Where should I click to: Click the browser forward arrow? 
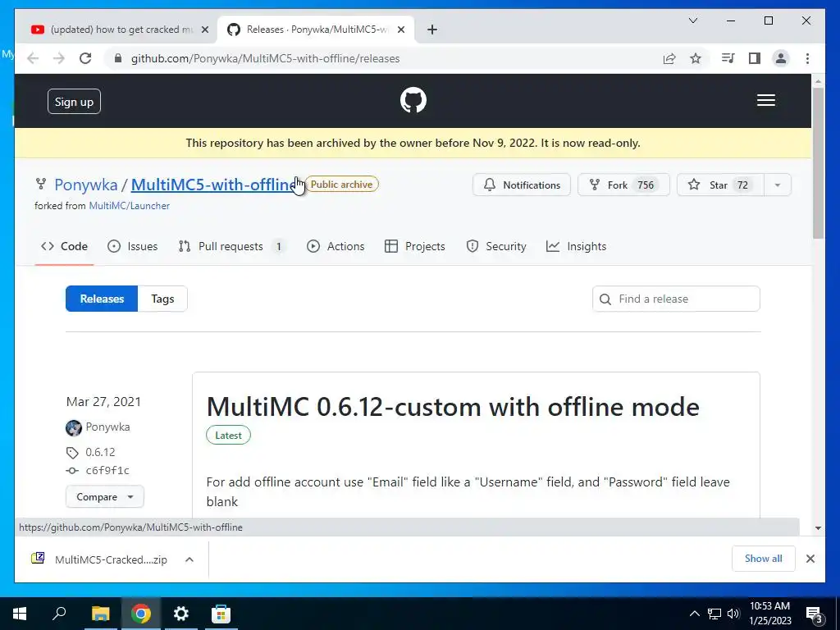click(59, 58)
